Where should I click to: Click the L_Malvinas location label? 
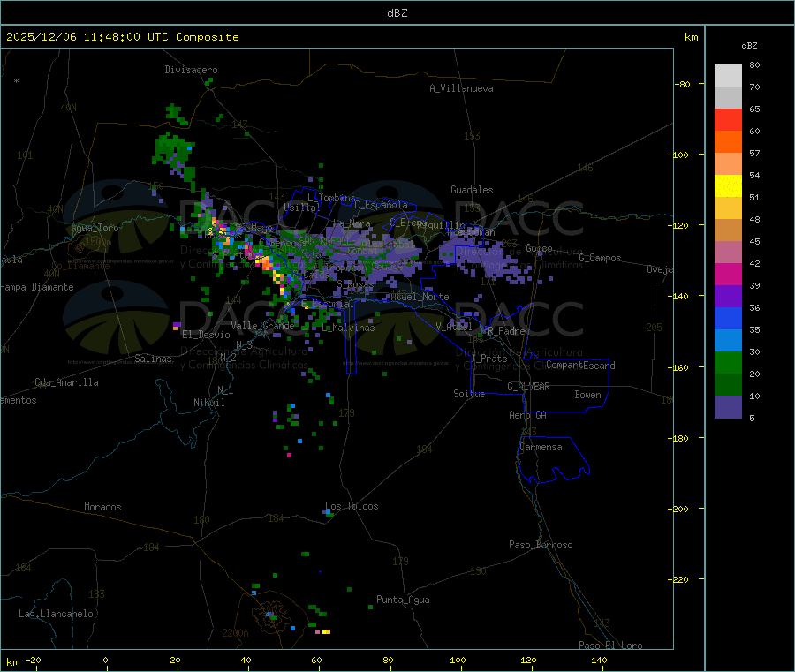pyautogui.click(x=348, y=328)
